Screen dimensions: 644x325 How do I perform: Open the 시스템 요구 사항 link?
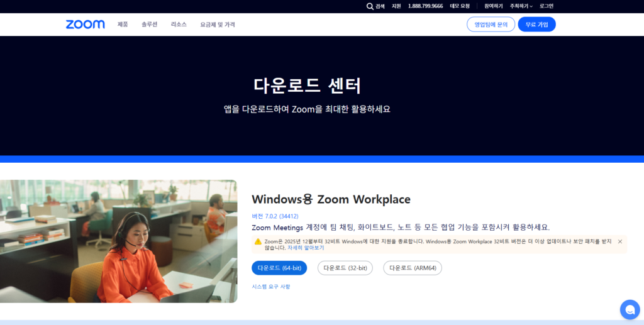(271, 287)
